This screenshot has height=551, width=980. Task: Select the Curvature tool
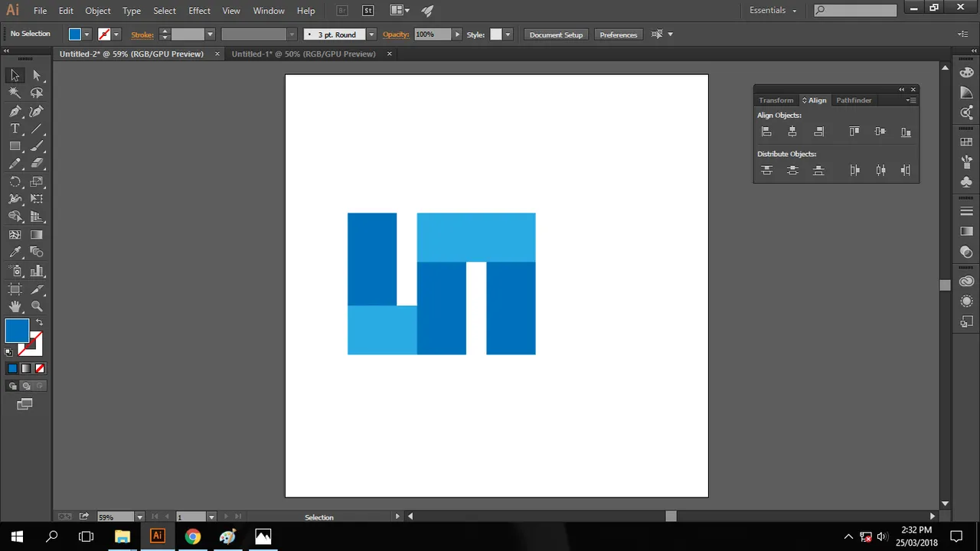point(37,111)
